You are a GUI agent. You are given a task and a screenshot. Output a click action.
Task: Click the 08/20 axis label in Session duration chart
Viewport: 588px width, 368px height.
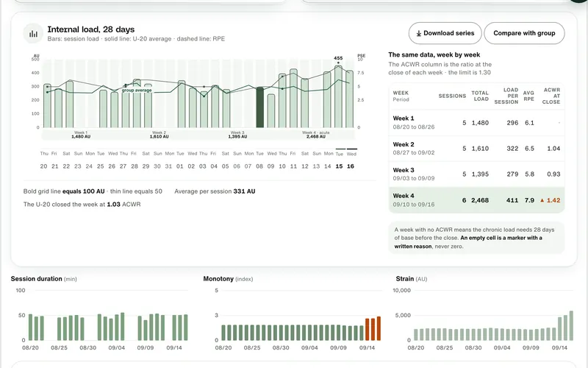tap(30, 347)
